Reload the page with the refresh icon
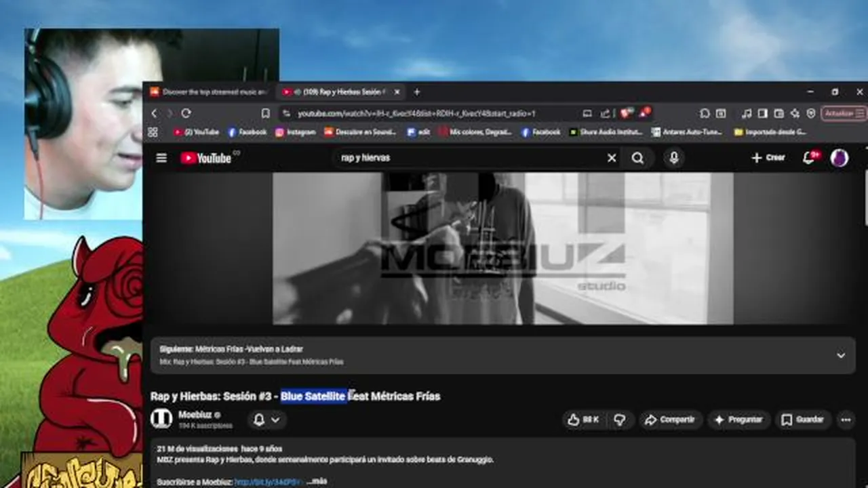Image resolution: width=868 pixels, height=488 pixels. click(x=186, y=113)
